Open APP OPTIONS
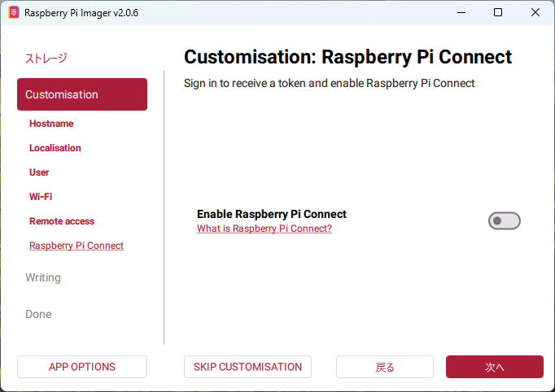 coord(81,367)
